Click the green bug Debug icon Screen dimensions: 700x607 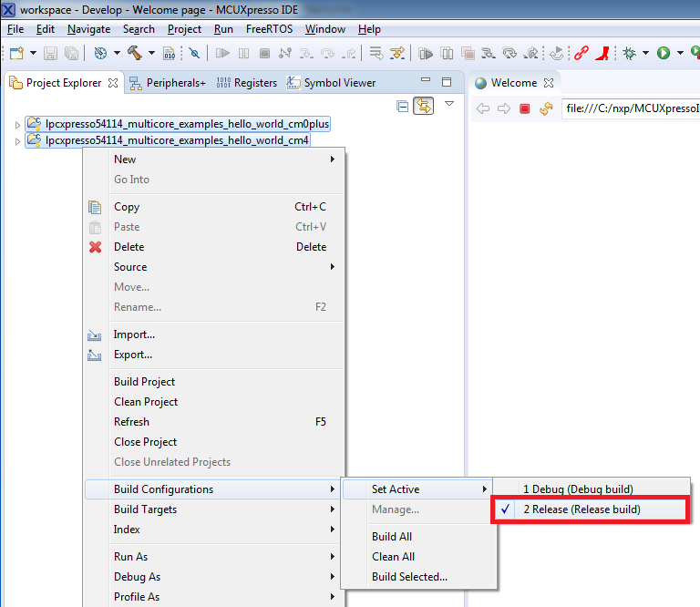(629, 53)
